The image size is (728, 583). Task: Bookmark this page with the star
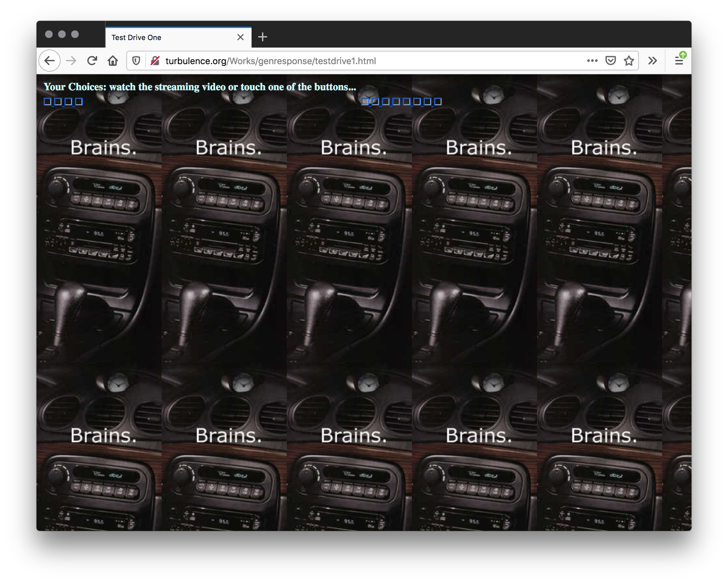coord(629,61)
